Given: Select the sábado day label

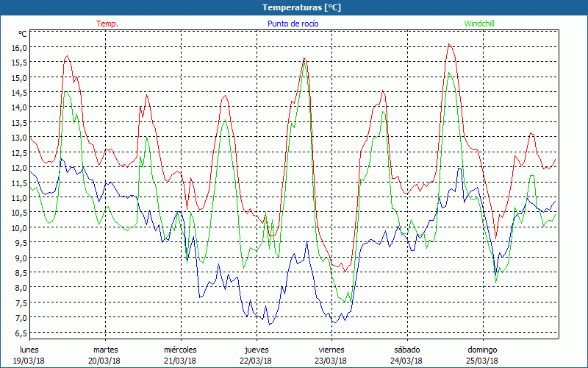Looking at the screenshot, I should 406,350.
